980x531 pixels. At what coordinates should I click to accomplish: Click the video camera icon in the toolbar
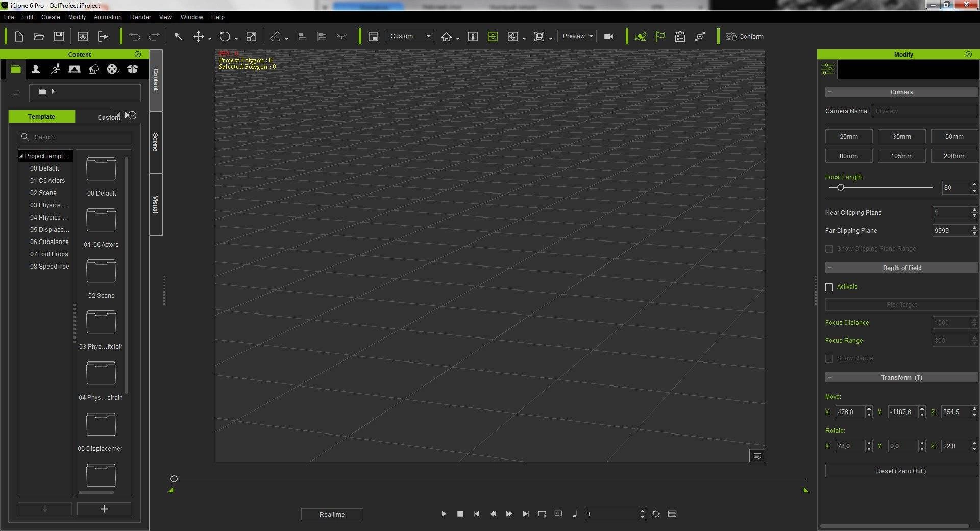pos(608,36)
